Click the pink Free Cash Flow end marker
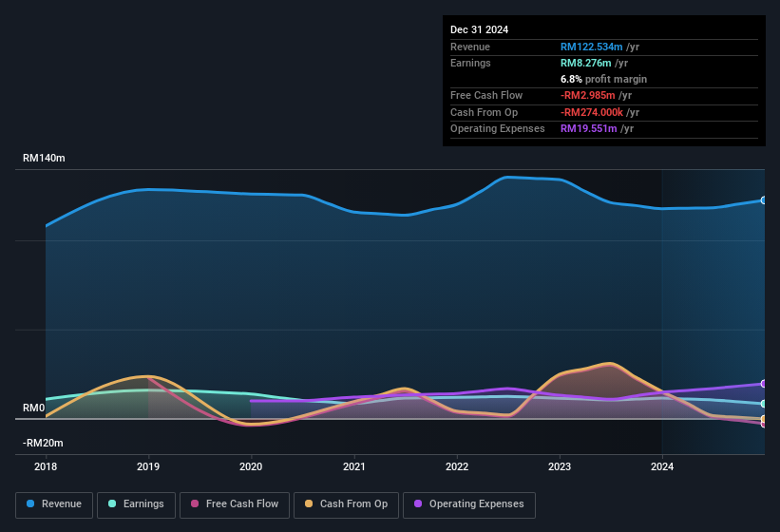 click(x=764, y=424)
